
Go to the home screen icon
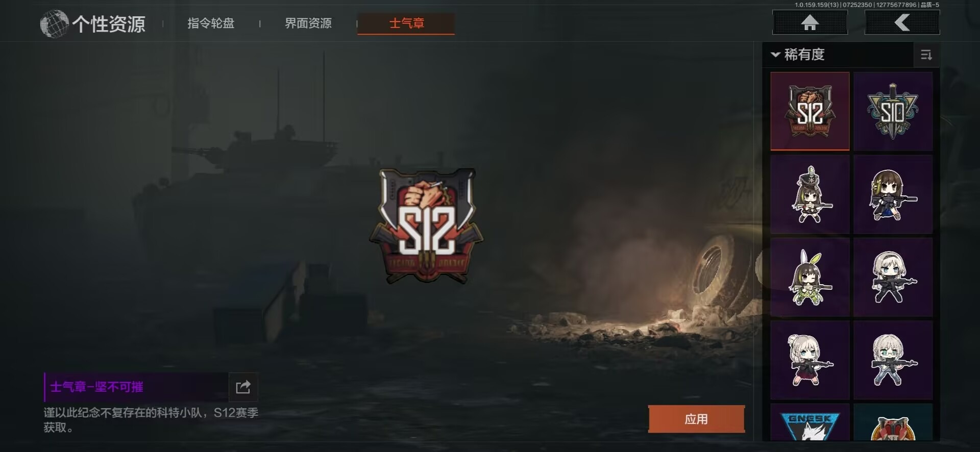810,23
